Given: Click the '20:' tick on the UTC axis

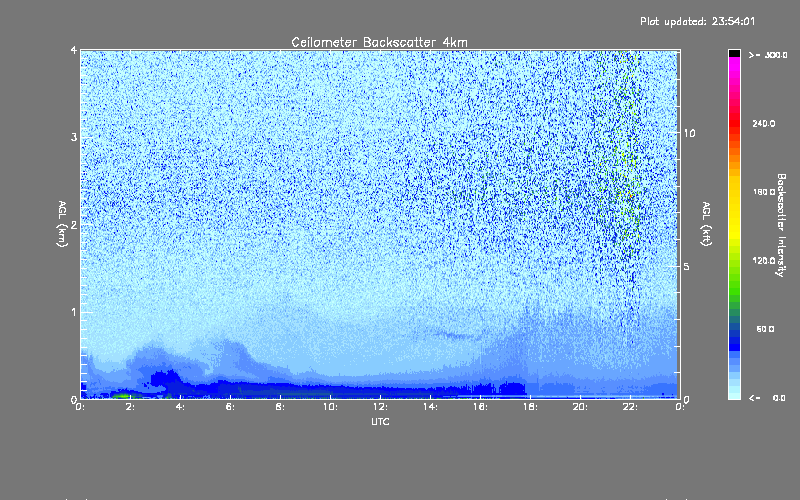Looking at the screenshot, I should (x=580, y=407).
